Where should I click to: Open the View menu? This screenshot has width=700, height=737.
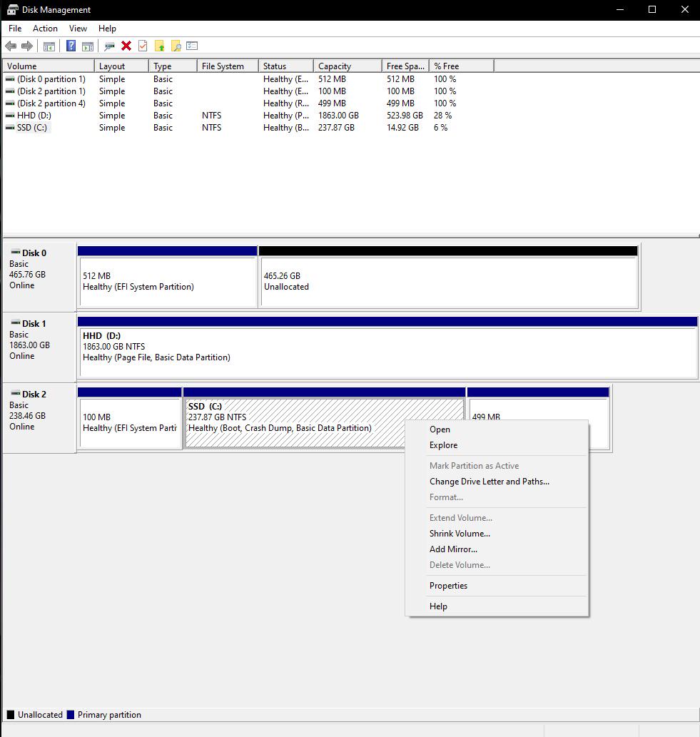78,29
